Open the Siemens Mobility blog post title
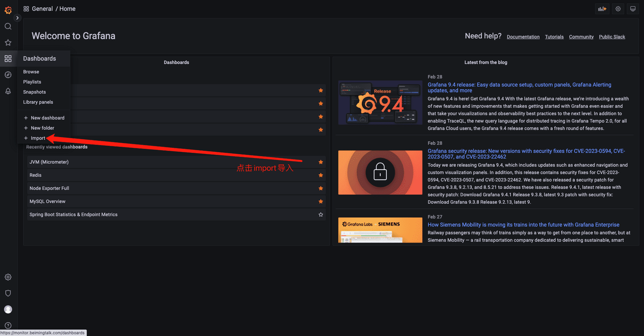Viewport: 644px width, 336px height. click(523, 225)
